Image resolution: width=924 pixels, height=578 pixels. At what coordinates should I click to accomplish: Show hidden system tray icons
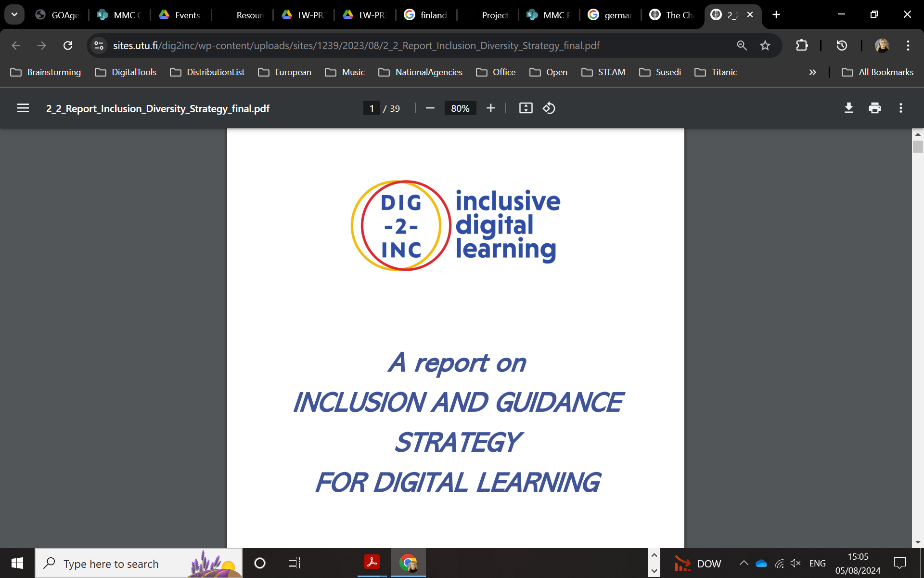coord(744,563)
